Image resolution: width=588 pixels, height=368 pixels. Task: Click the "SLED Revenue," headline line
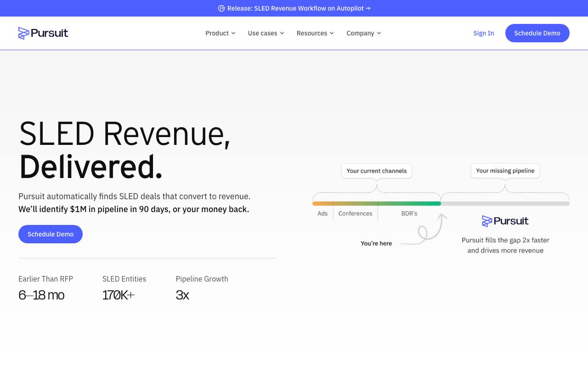click(124, 133)
